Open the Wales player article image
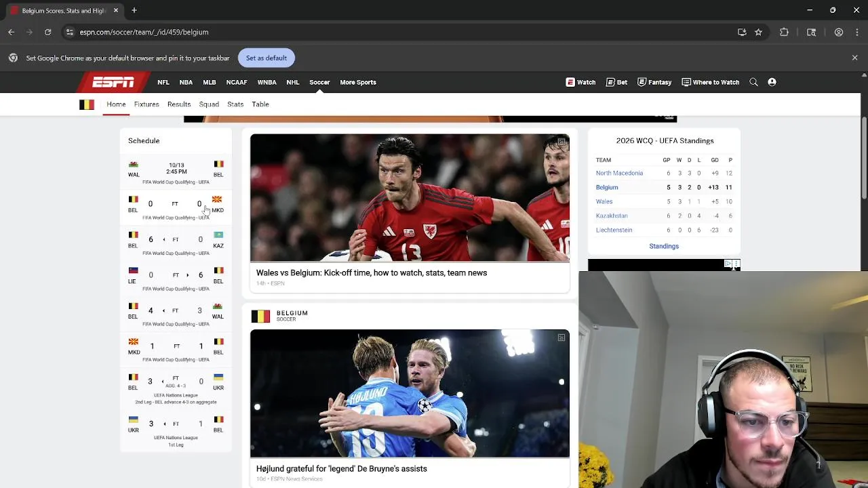The width and height of the screenshot is (868, 488). click(x=410, y=197)
